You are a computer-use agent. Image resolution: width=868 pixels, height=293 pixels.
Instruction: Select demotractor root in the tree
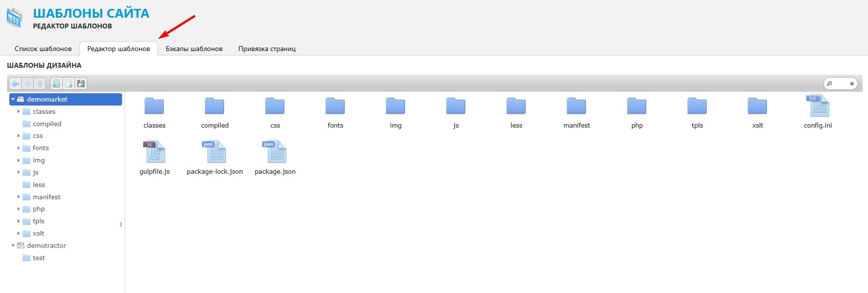click(x=47, y=245)
